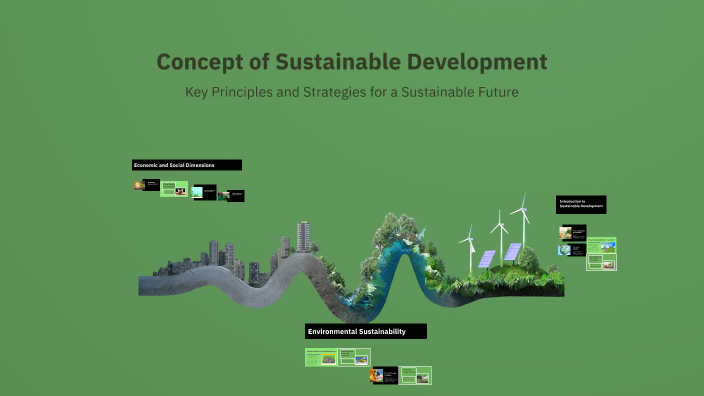Open the outlined green slide at bottom of Introduction group

602,262
